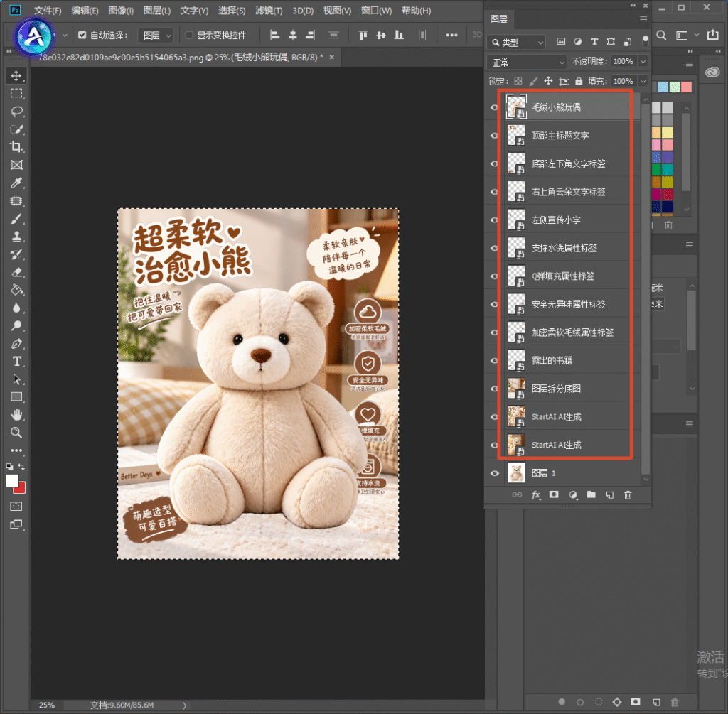
Task: Select the 加密柔软毛绒属性标签 layer
Action: 572,332
